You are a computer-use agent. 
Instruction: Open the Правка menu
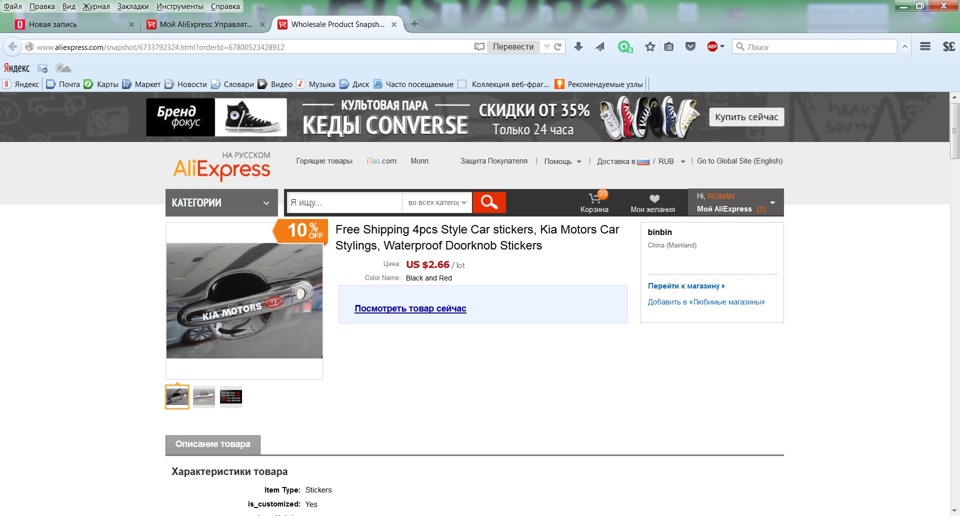coord(42,6)
